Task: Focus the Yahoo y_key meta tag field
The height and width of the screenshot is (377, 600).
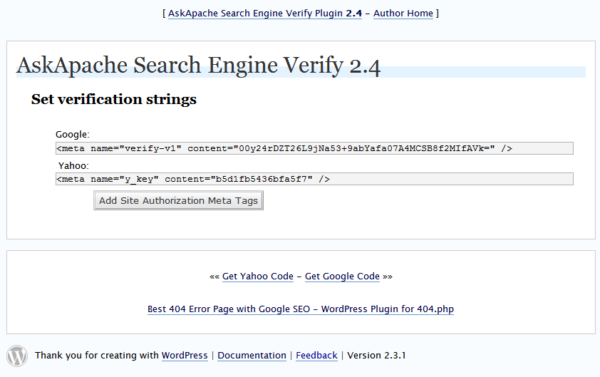Action: [x=314, y=179]
